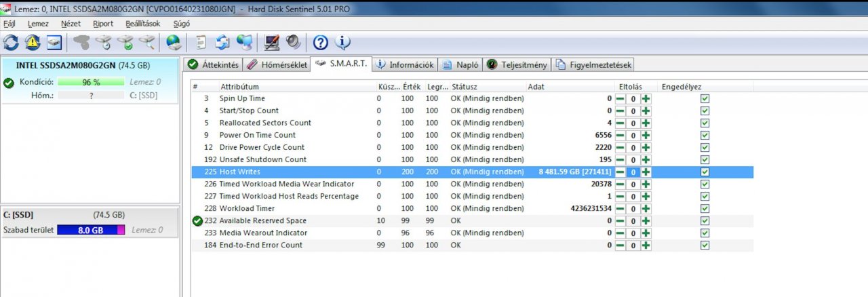This screenshot has height=297, width=868.
Task: Toggle the checkbox for Host Writes row
Action: click(x=705, y=172)
